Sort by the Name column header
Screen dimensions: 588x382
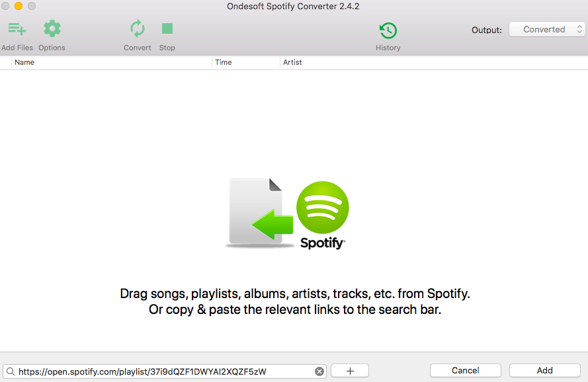click(x=111, y=62)
